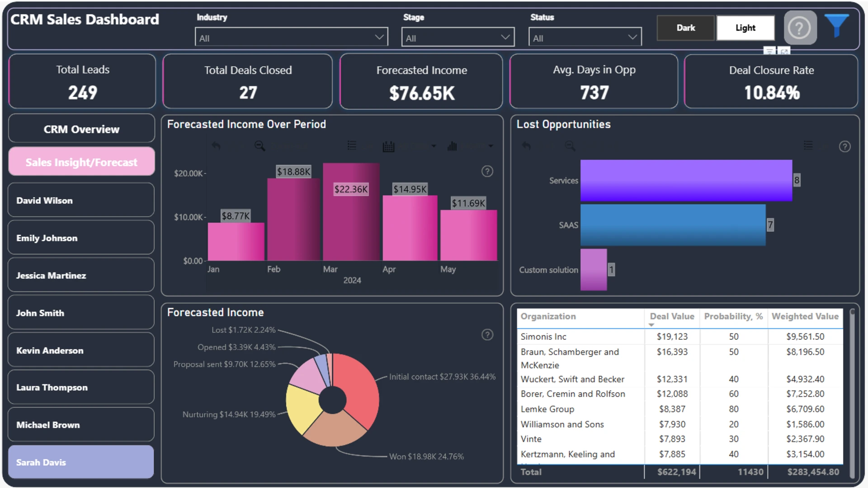Click the bar chart type icon on income chart

452,146
